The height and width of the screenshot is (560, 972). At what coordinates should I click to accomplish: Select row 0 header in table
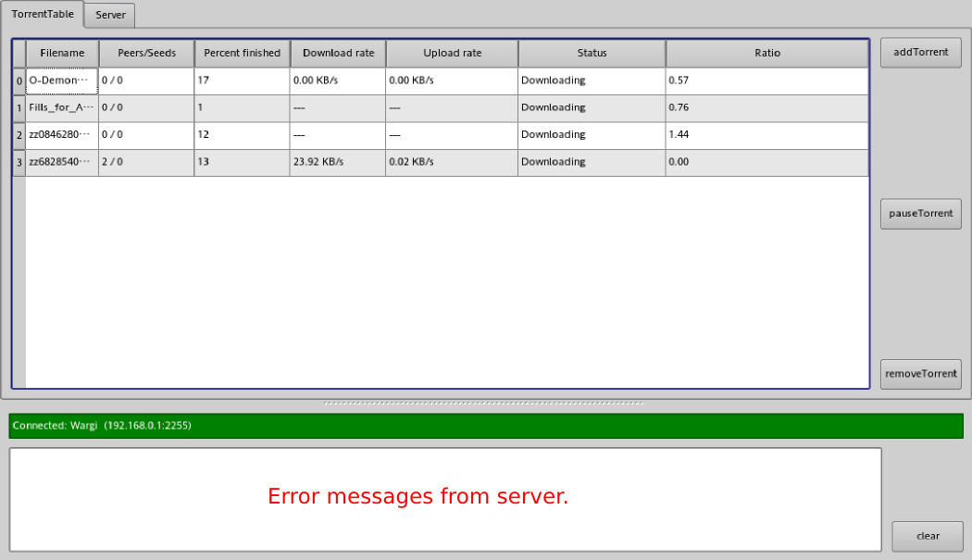(x=19, y=81)
